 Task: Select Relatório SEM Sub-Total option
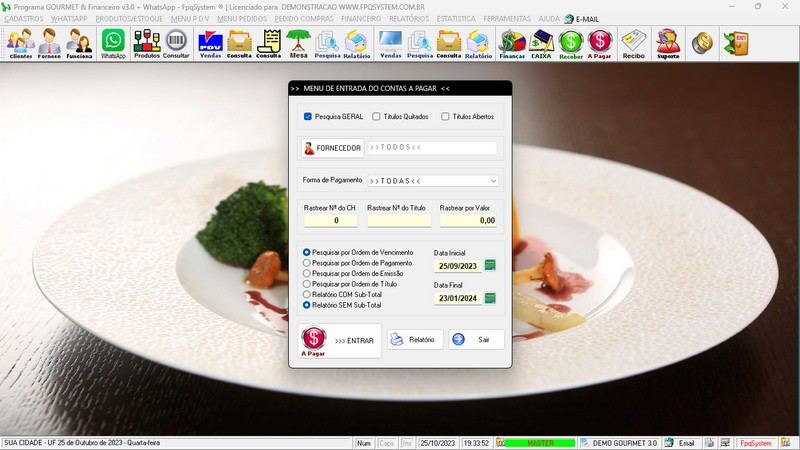click(307, 305)
